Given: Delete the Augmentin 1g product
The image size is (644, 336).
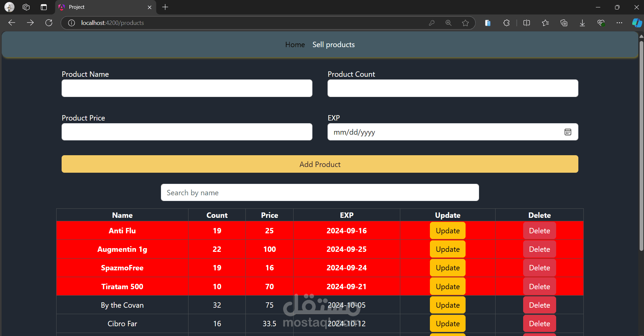Looking at the screenshot, I should click(540, 249).
